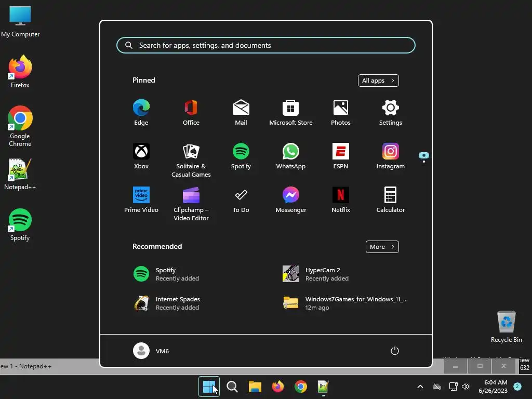Launch Google Chrome from the taskbar

coord(301,387)
